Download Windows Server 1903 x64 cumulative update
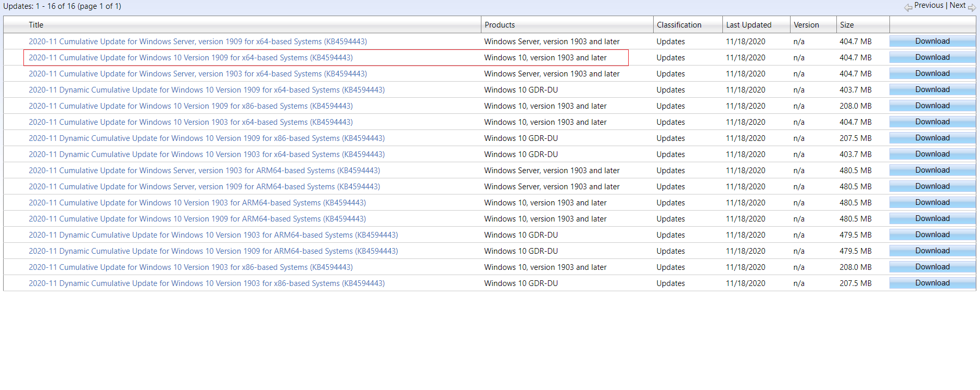Viewport: 980px width, 390px height. click(x=932, y=73)
